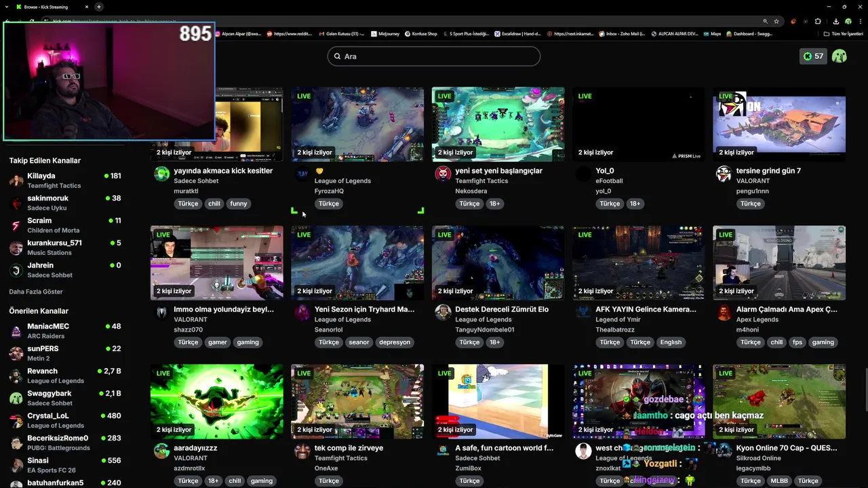Open Killayda's channel avatar in sidebar
The height and width of the screenshot is (488, 868).
[16, 180]
